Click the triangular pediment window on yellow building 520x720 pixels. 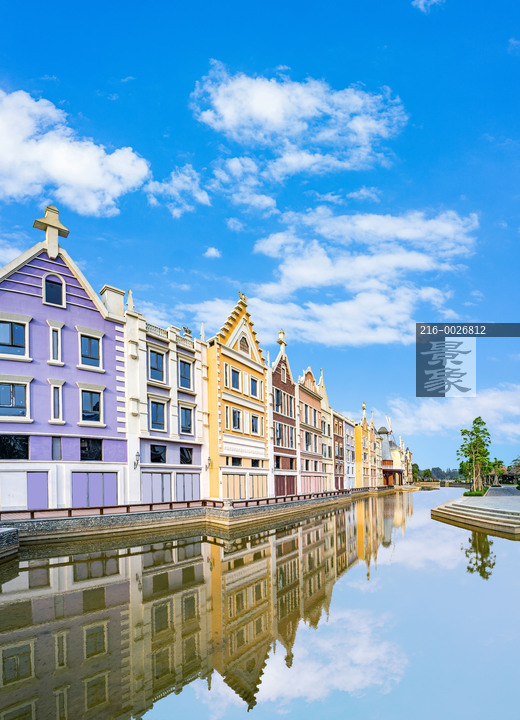pyautogui.click(x=244, y=345)
